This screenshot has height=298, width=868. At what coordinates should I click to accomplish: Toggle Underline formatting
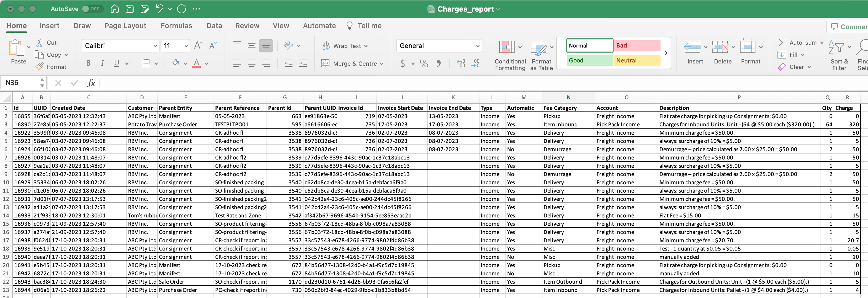[x=117, y=63]
